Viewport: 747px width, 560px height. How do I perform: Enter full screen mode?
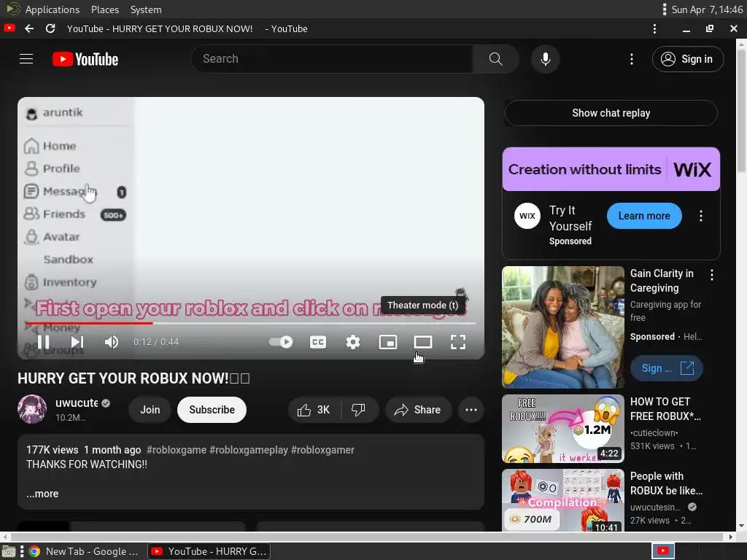[458, 342]
